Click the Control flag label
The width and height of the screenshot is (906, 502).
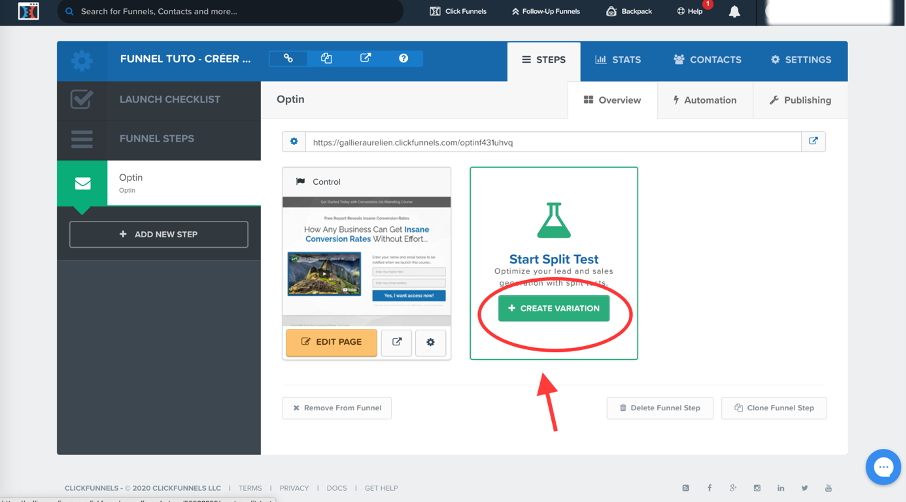tap(318, 182)
